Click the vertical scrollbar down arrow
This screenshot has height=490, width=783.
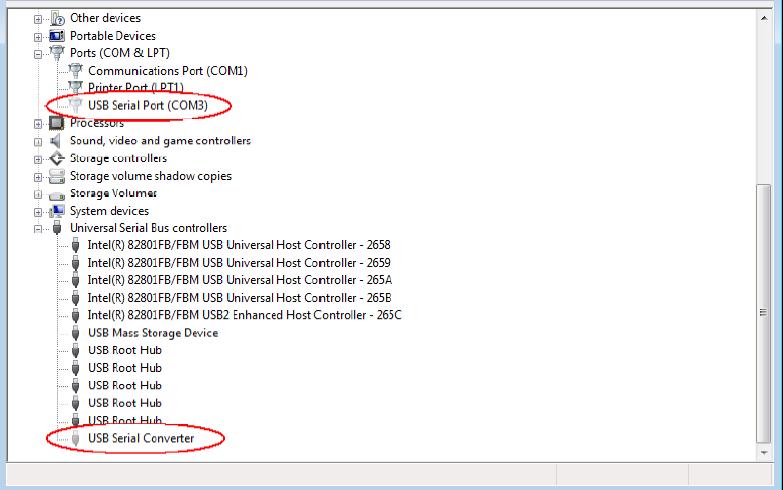[765, 453]
